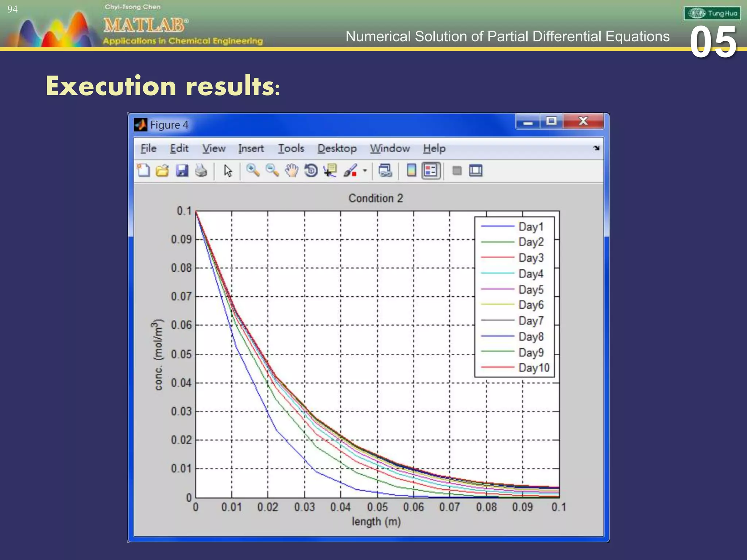Screen dimensions: 747x560
Task: Select the Pan hand tool
Action: (x=291, y=170)
